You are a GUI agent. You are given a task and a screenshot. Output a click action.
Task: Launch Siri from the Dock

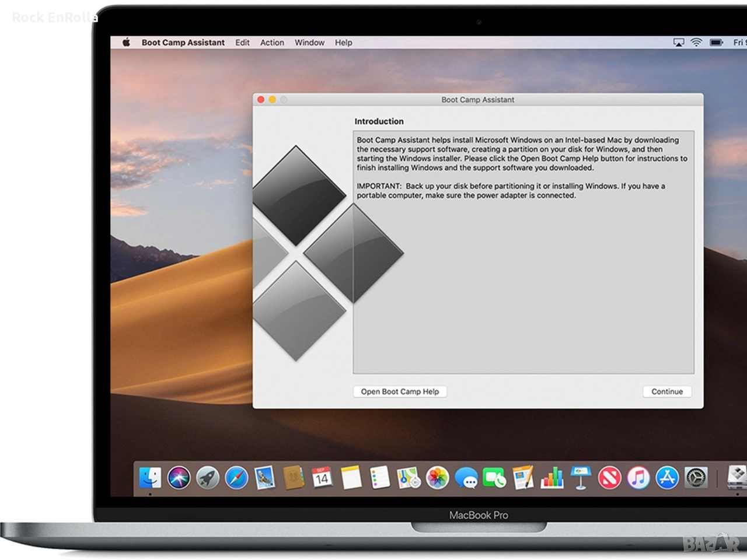click(x=179, y=478)
